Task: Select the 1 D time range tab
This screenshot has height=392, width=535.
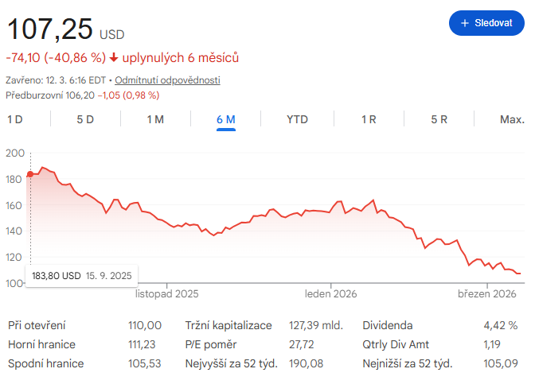Action: tap(15, 119)
